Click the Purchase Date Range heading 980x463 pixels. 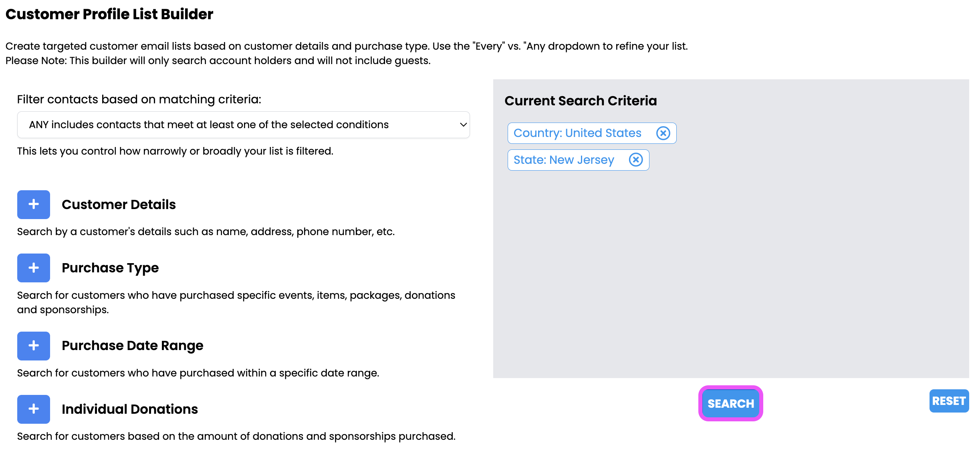pos(132,345)
